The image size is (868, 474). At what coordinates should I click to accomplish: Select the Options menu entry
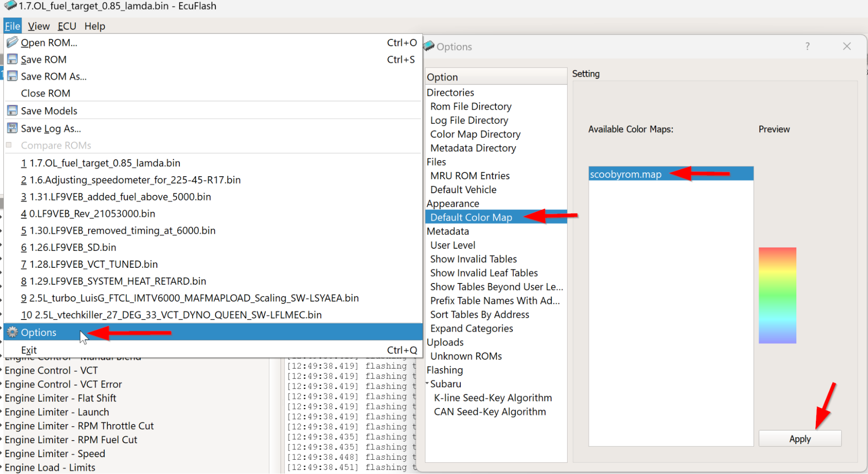[x=213, y=332]
